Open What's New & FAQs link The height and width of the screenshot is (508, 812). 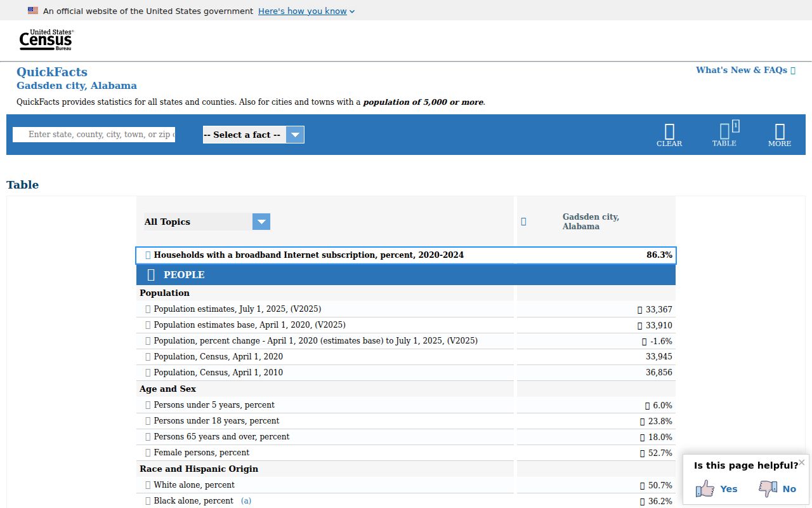tap(745, 70)
